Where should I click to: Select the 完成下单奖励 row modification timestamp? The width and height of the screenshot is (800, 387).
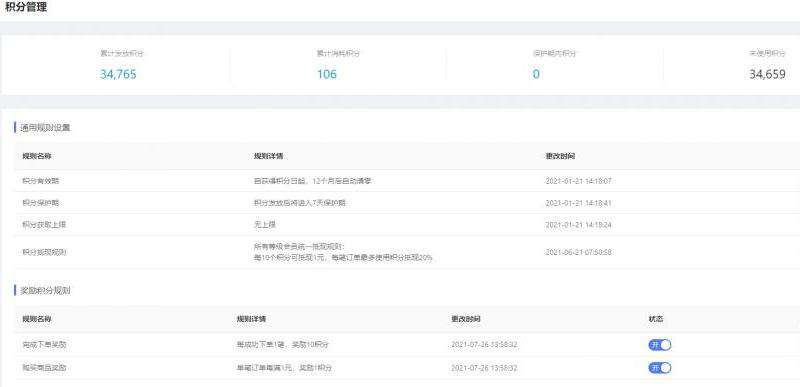point(484,345)
